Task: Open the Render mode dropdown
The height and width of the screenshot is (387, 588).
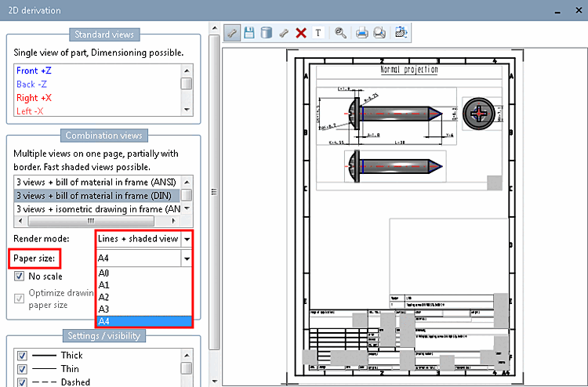Action: [x=186, y=238]
